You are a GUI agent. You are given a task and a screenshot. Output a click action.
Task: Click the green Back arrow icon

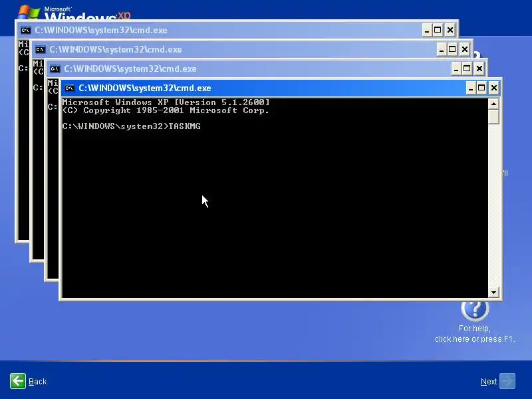[x=18, y=381]
